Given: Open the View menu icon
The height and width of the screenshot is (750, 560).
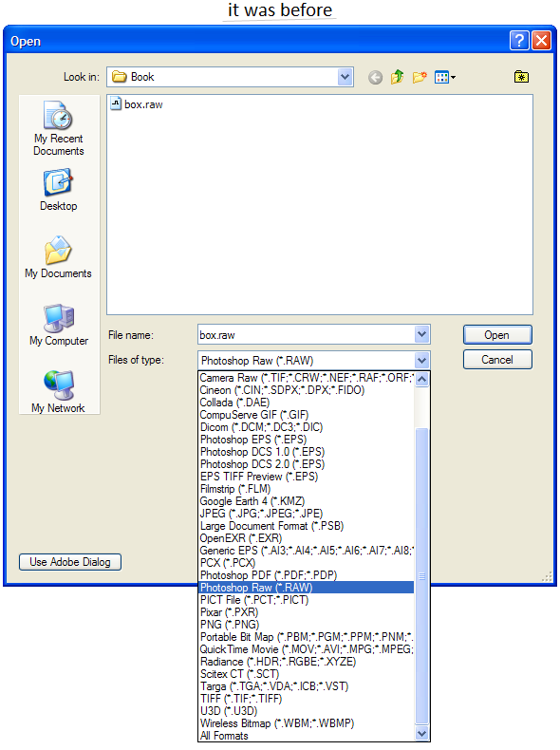Looking at the screenshot, I should click(445, 77).
